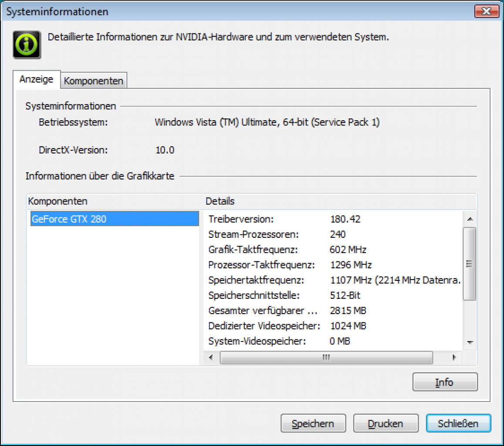Click the Drucken button

386,423
